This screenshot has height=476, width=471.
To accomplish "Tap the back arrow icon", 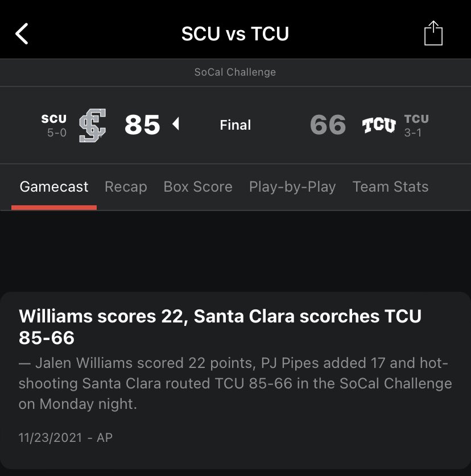I will [x=22, y=34].
